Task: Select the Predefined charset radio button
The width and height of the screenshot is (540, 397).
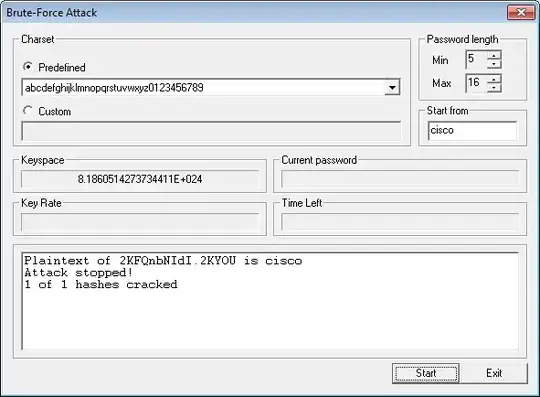Action: click(x=28, y=66)
